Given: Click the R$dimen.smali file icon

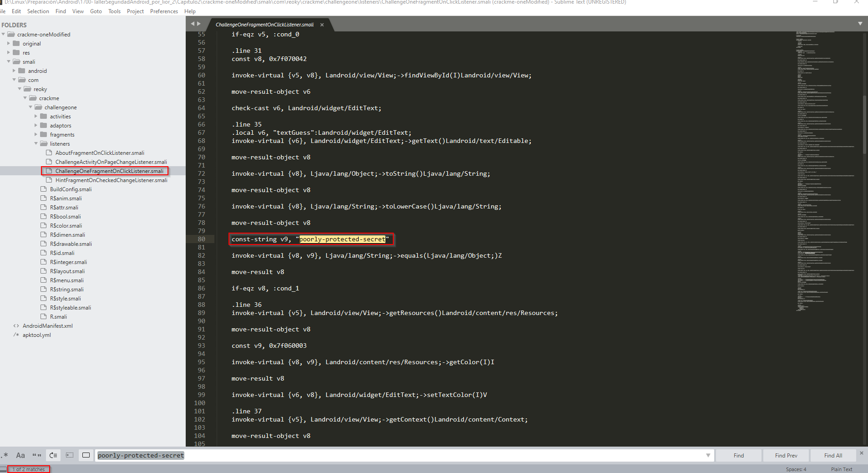Looking at the screenshot, I should pyautogui.click(x=44, y=234).
